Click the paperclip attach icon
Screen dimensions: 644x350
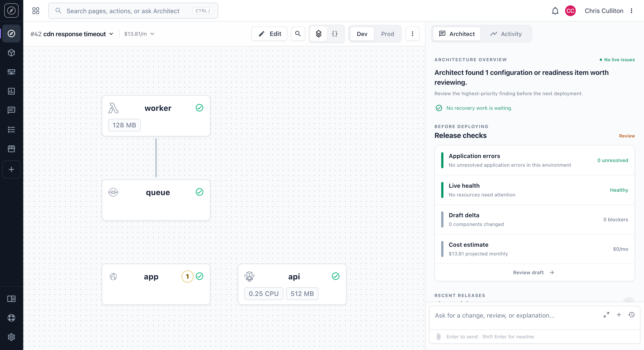439,337
